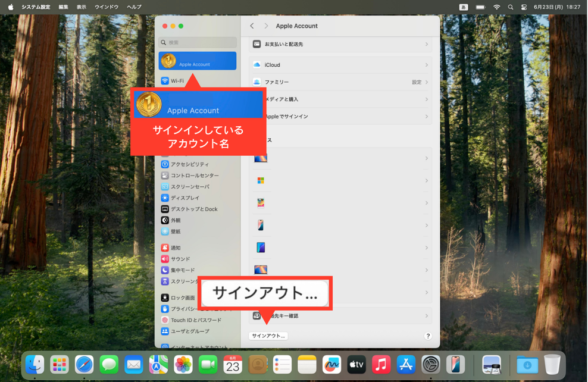Open Control Center in menu bar
Screen dimensions: 588x382
point(524,7)
